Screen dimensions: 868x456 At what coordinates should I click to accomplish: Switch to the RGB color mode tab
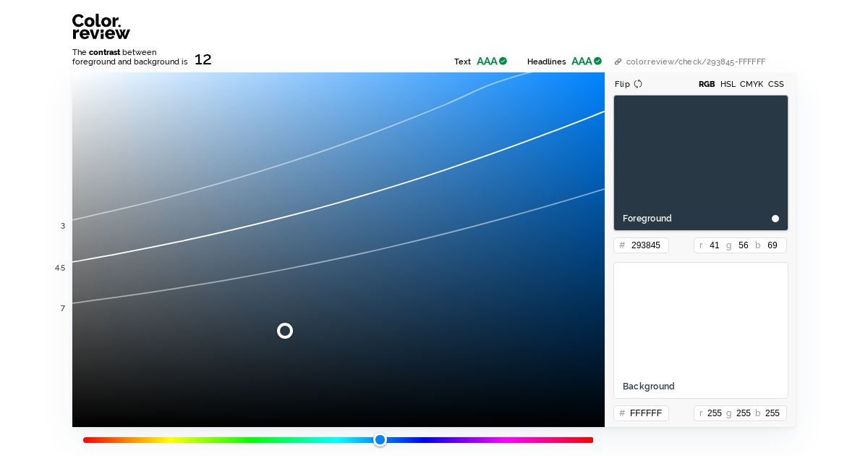click(x=707, y=84)
